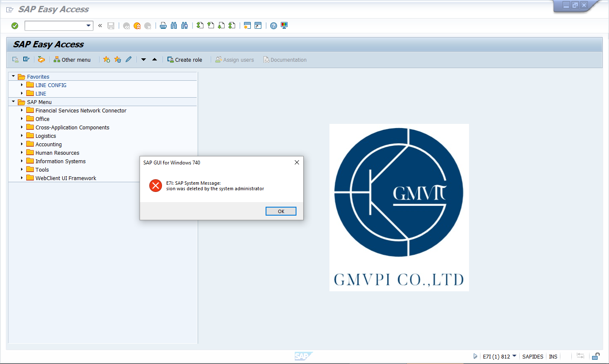Click the status bar lock icon
Viewport: 609px width, 364px height.
596,356
